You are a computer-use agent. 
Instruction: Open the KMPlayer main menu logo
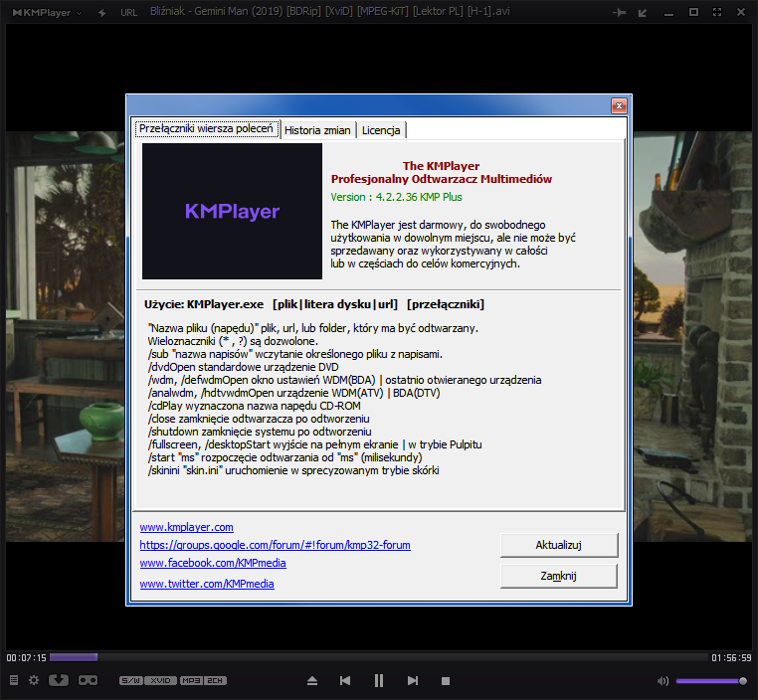[x=47, y=13]
